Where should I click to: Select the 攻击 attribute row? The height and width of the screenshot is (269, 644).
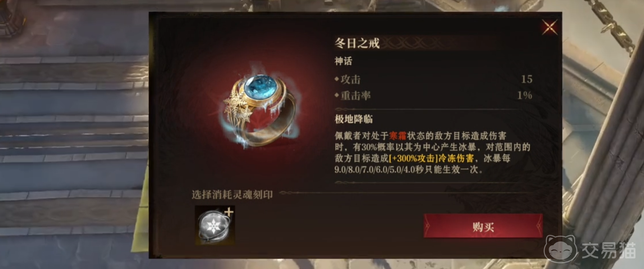433,79
